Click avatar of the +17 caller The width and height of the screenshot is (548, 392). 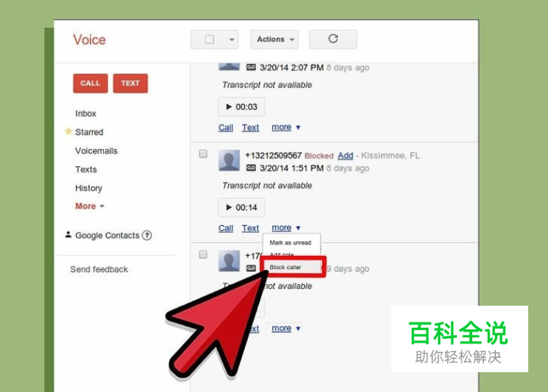pos(229,261)
